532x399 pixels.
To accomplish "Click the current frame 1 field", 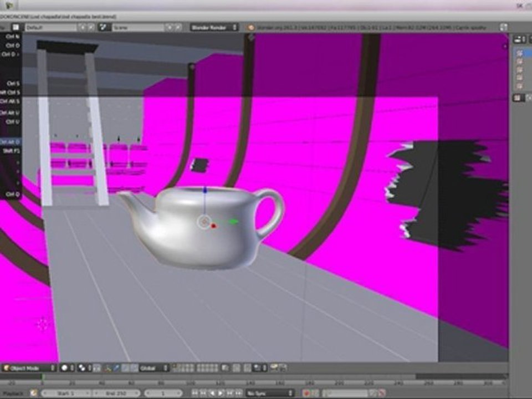I will tap(163, 393).
